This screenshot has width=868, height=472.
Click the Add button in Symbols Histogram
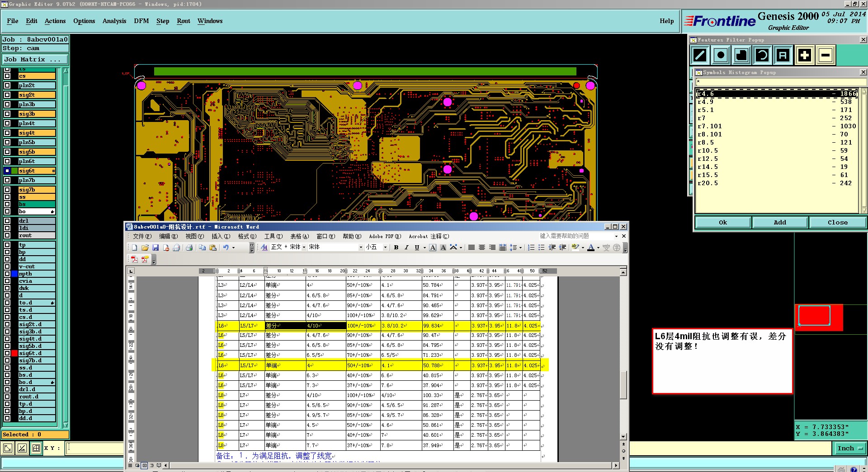pyautogui.click(x=779, y=222)
